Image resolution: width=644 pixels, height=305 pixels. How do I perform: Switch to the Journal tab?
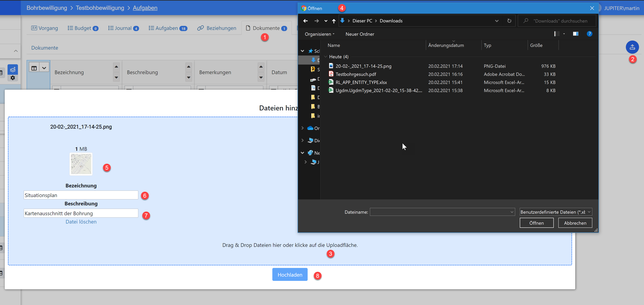[123, 28]
